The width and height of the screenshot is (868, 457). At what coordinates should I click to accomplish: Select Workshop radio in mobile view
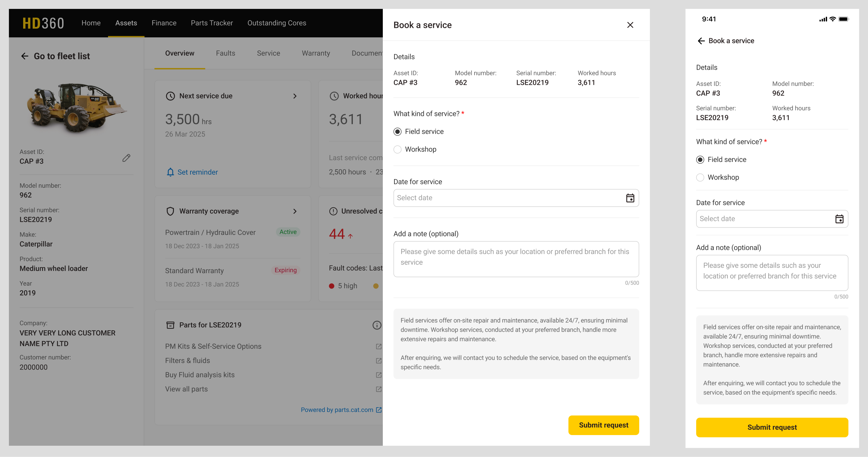pos(700,177)
